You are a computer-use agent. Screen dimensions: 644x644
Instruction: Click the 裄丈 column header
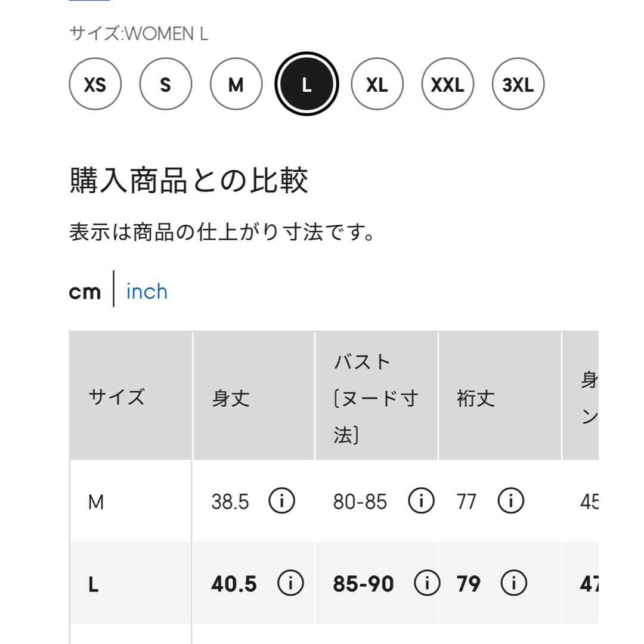(x=500, y=396)
